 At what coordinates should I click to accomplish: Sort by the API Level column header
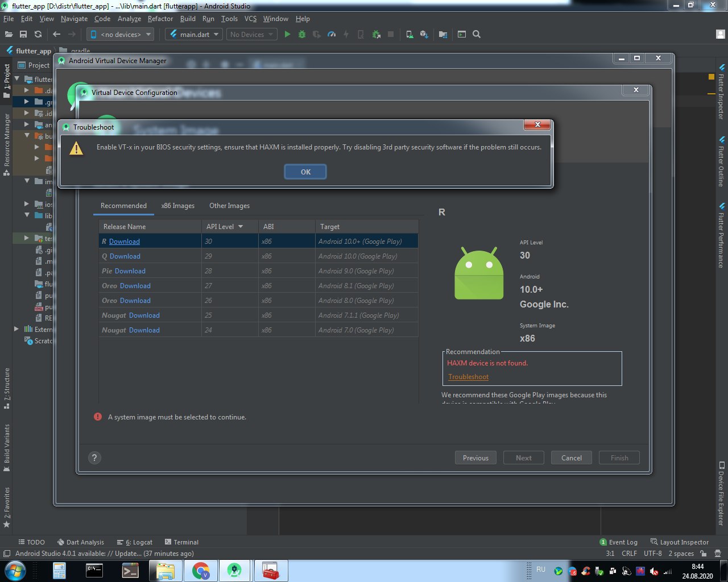[230, 226]
